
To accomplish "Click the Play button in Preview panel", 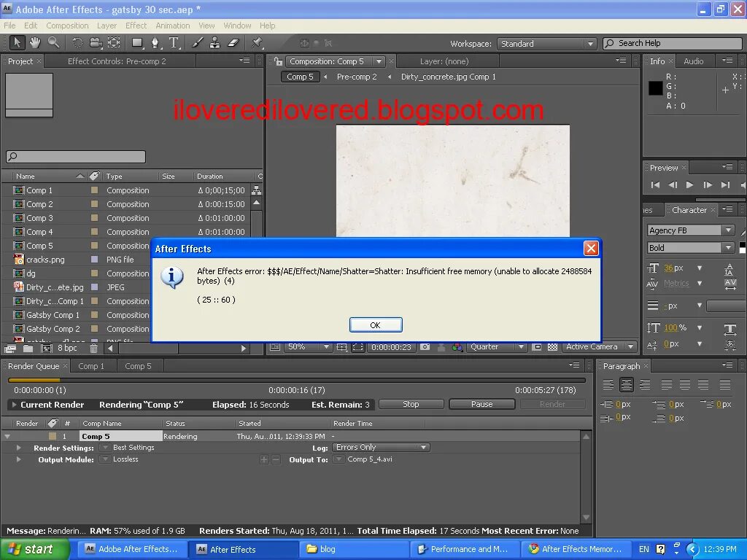I will 689,184.
